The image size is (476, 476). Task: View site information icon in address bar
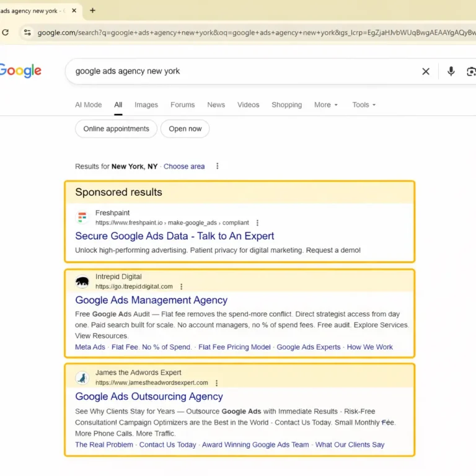tap(27, 32)
